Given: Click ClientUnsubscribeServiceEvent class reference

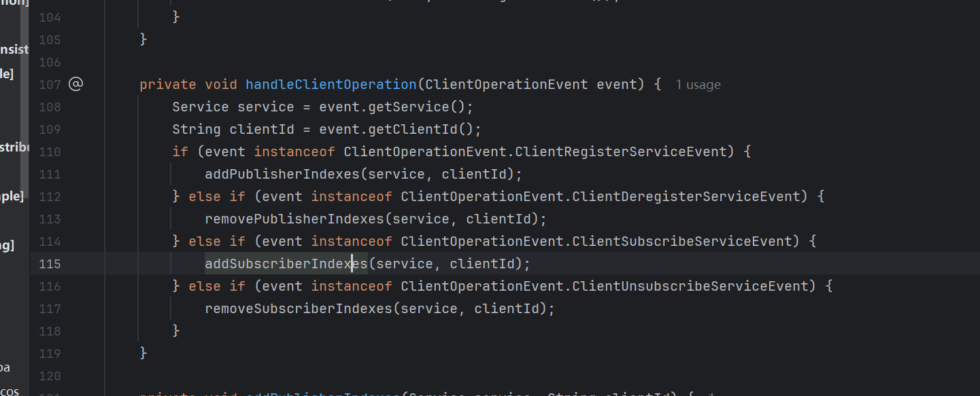Looking at the screenshot, I should (694, 286).
